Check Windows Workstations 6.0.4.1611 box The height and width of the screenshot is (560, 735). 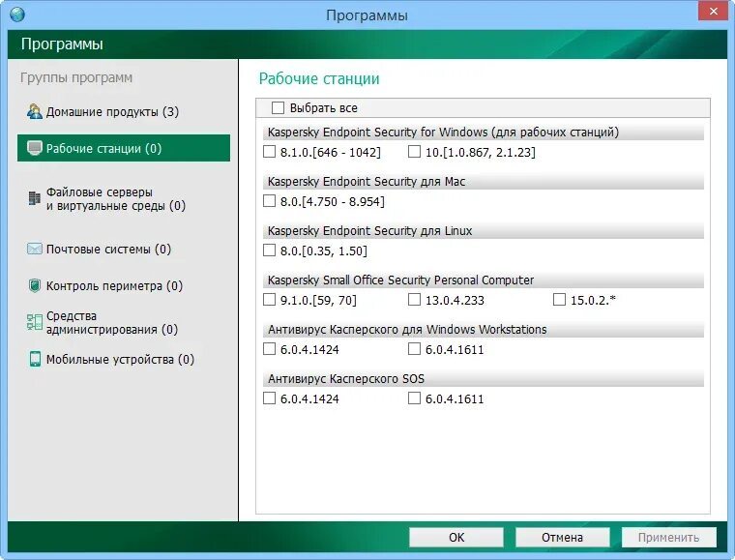[x=414, y=348]
